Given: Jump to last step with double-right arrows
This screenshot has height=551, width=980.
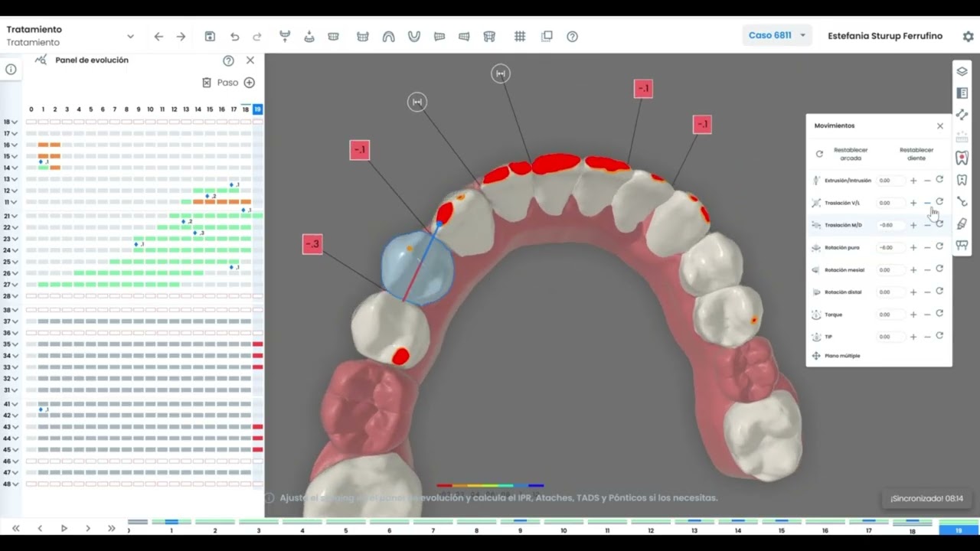Looking at the screenshot, I should coord(112,528).
